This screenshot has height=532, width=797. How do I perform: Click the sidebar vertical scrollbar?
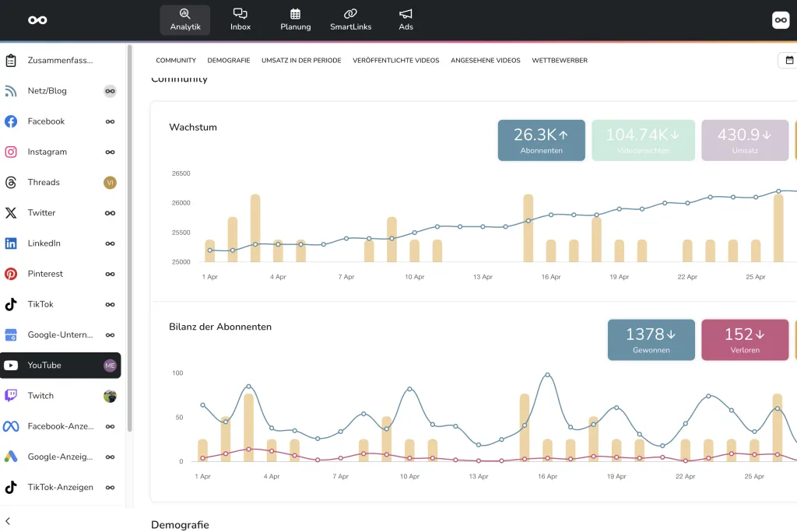(130, 233)
